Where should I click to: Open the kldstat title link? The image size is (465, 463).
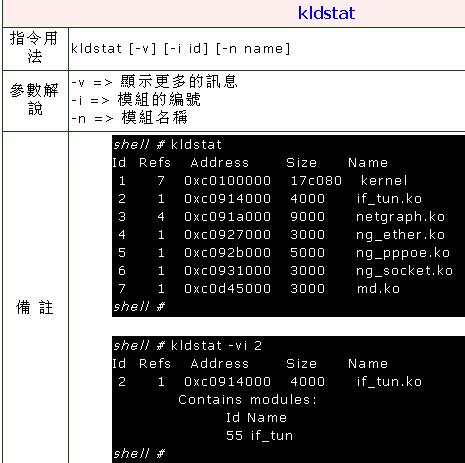coord(326,13)
